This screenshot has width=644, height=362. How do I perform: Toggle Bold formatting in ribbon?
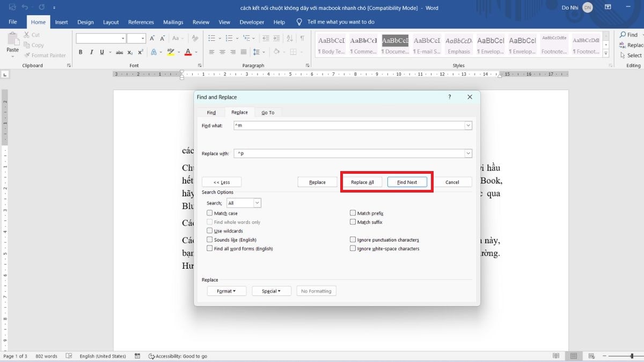80,52
